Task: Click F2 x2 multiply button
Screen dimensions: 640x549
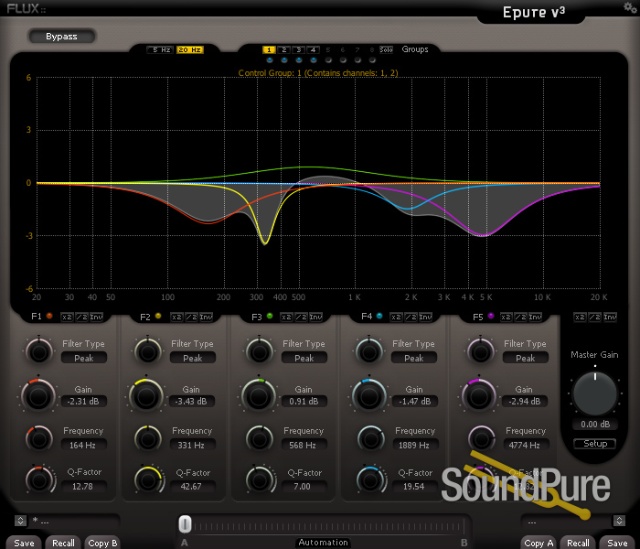Action: [176, 317]
